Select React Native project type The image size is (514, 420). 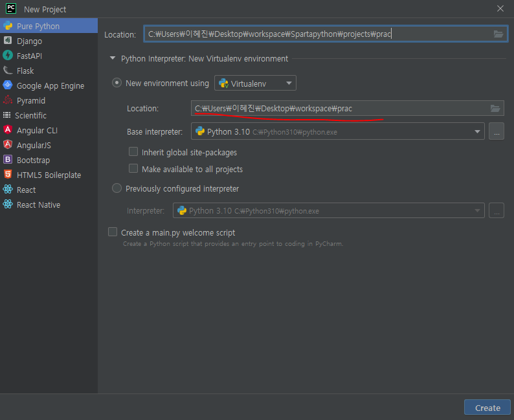49,204
